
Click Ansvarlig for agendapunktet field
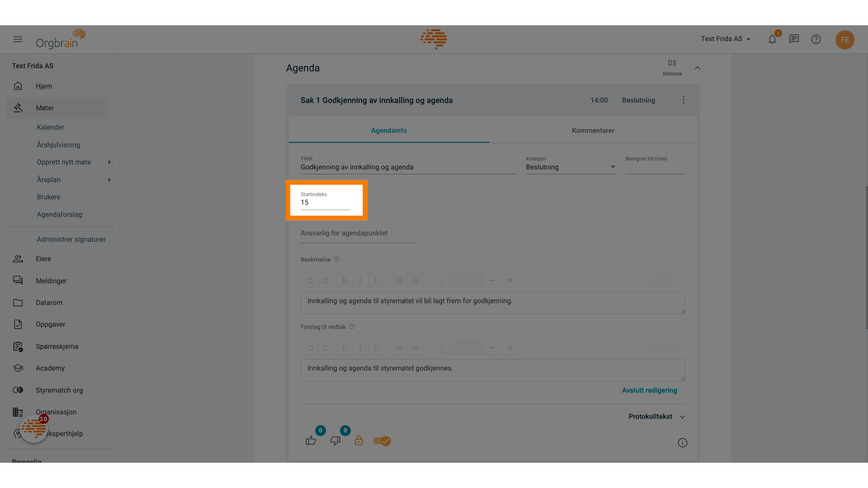[x=358, y=234]
